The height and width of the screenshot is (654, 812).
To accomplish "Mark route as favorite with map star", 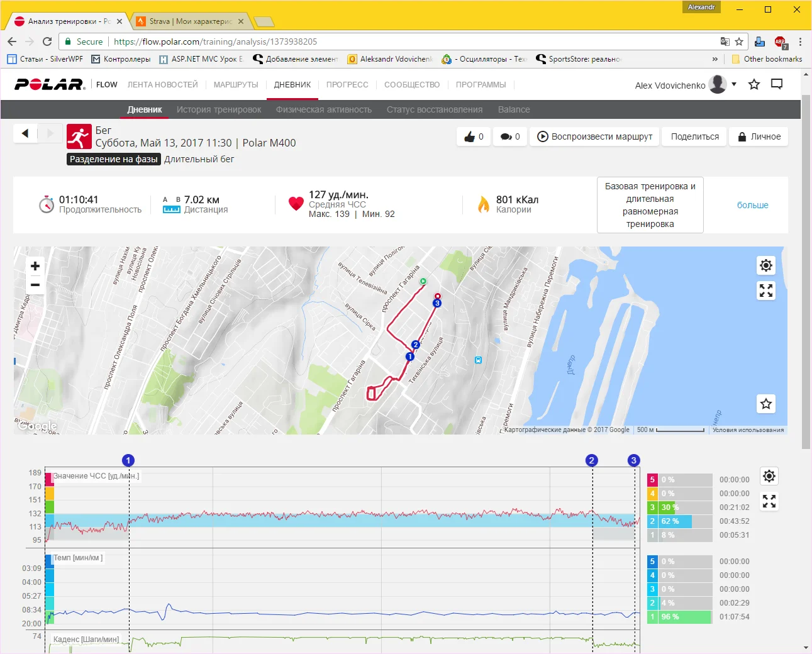I will click(x=765, y=404).
